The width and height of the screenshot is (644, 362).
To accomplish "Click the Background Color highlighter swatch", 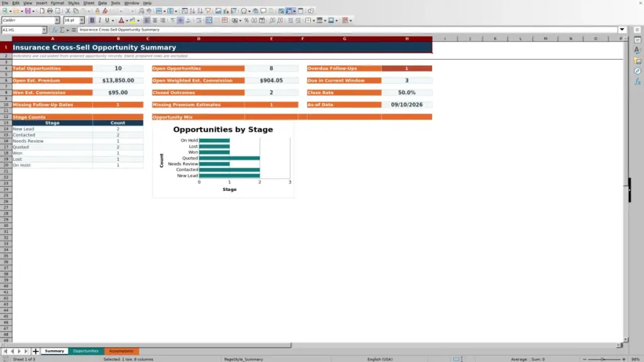I will click(132, 20).
